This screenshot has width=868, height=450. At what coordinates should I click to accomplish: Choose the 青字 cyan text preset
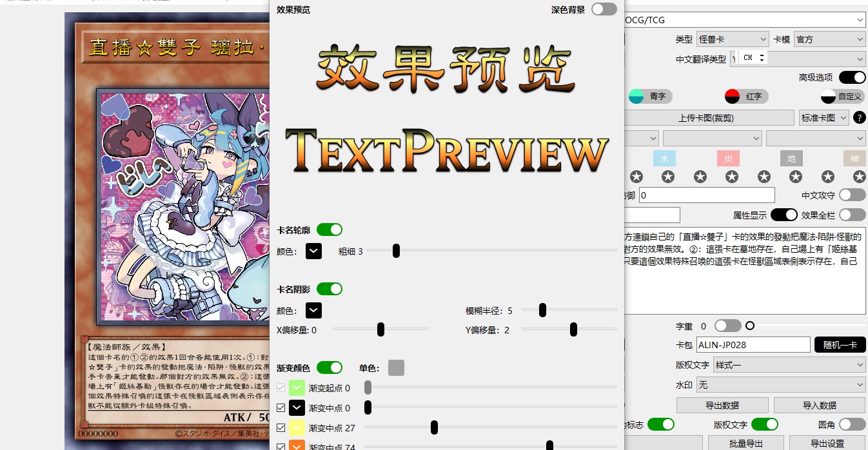click(650, 96)
